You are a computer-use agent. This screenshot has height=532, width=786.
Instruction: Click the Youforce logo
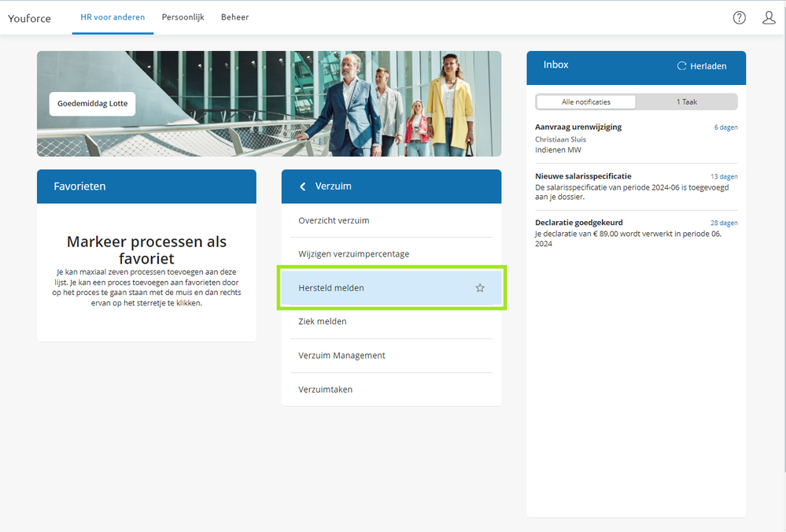click(30, 19)
